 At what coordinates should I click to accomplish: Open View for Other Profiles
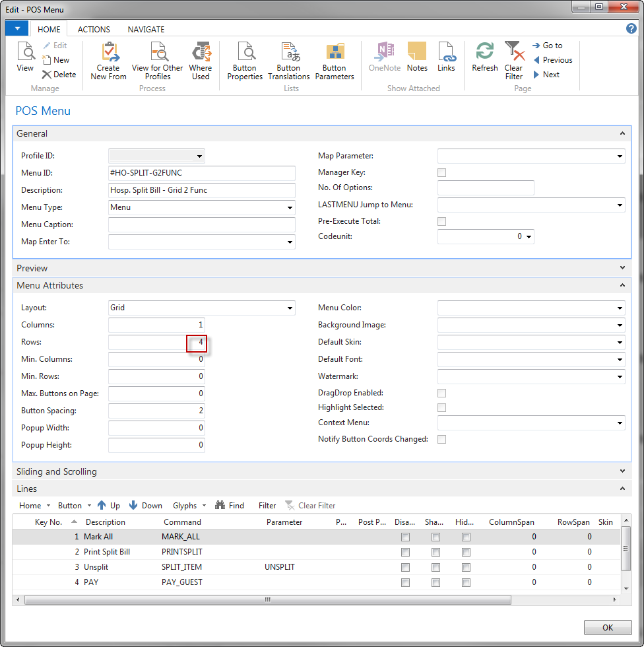[157, 53]
